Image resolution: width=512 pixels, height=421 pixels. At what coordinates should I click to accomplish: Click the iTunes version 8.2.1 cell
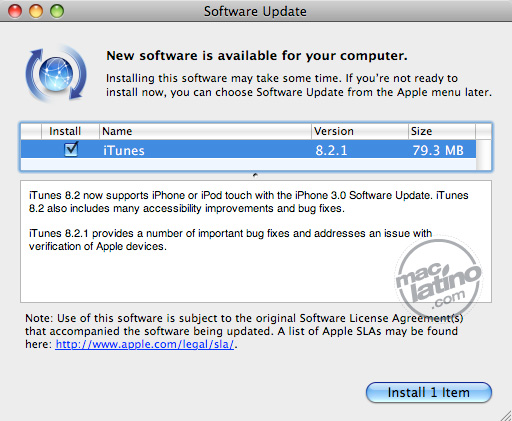tap(331, 150)
